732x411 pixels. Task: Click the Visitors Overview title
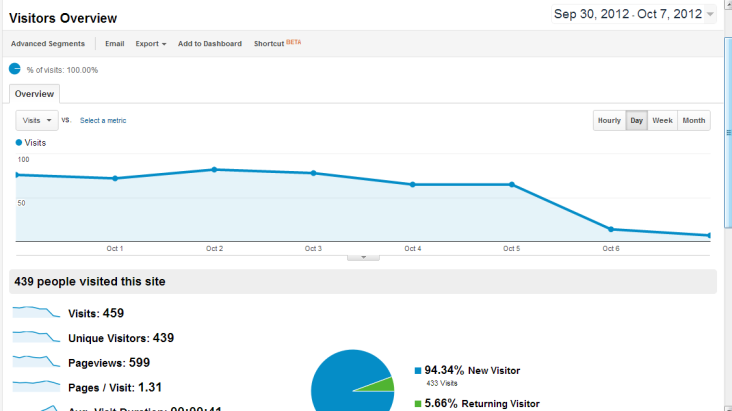click(x=63, y=18)
